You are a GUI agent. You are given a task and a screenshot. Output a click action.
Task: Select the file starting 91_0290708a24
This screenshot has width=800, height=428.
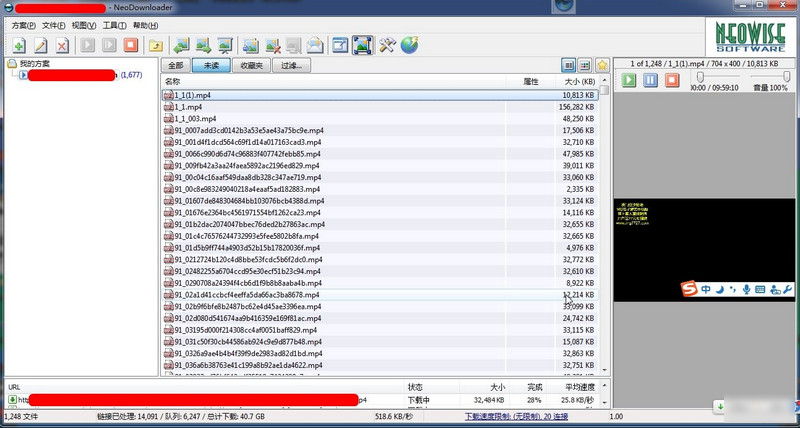[x=380, y=283]
